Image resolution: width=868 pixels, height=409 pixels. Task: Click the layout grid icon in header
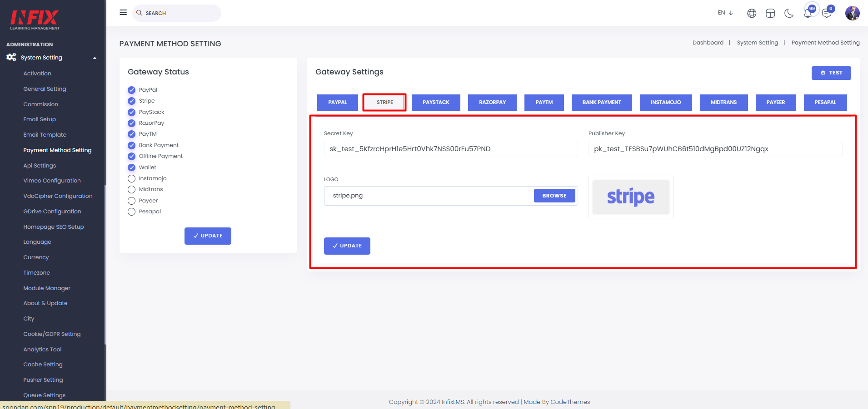pos(770,13)
